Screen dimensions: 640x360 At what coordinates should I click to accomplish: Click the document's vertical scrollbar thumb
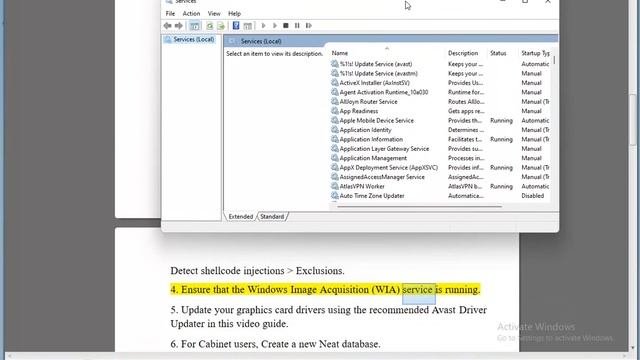633,119
